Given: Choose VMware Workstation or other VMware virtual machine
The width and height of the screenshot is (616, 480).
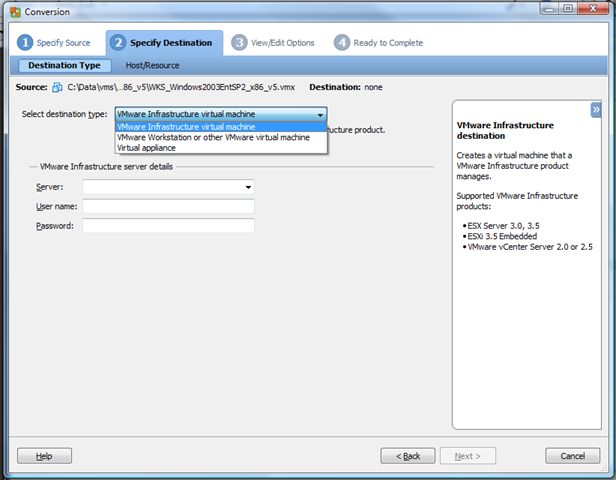Looking at the screenshot, I should point(213,137).
